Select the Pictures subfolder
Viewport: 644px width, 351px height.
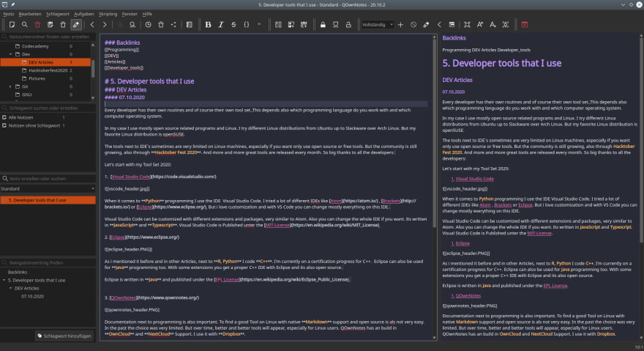(x=37, y=78)
